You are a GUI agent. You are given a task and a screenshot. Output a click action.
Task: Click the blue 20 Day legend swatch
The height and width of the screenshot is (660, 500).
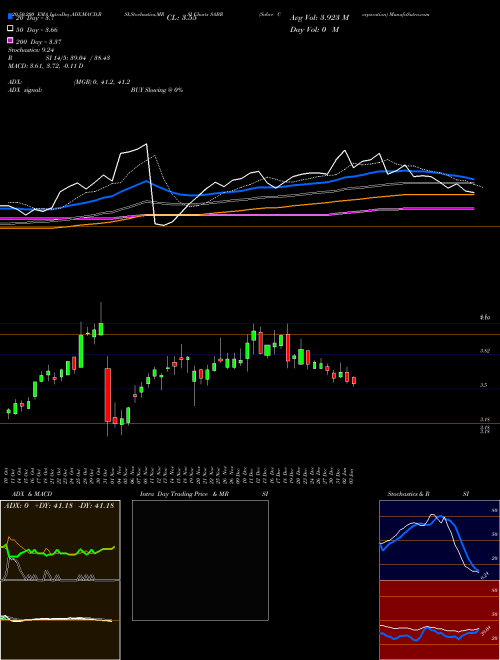(10, 17)
